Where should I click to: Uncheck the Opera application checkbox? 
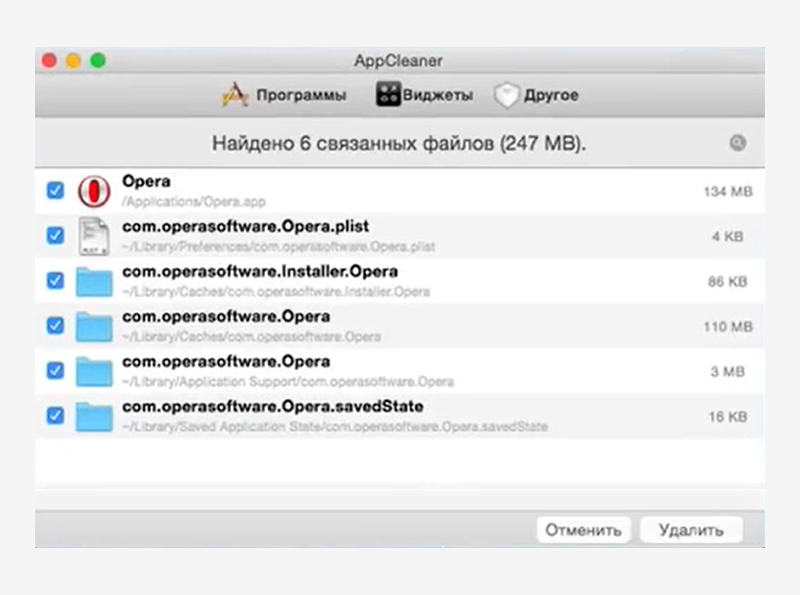point(56,190)
